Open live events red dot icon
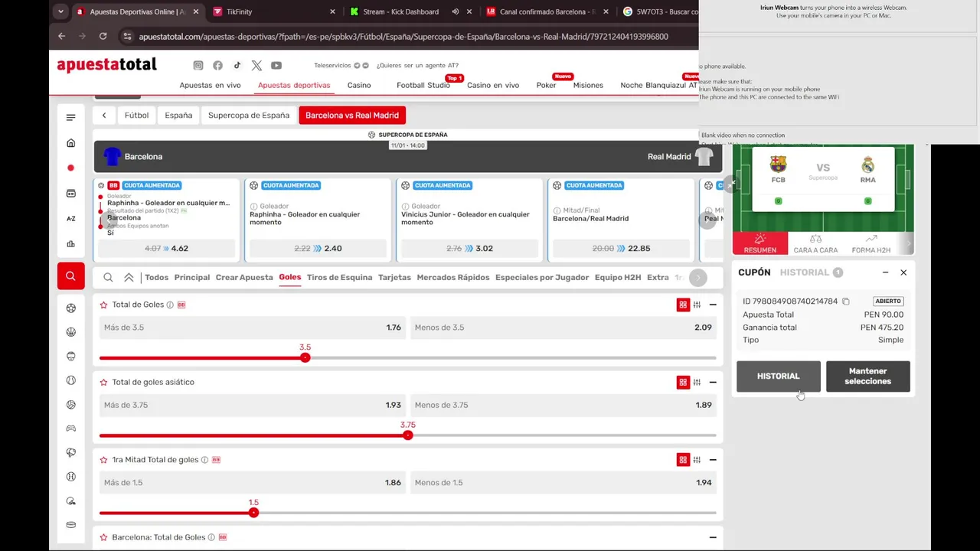This screenshot has height=551, width=980. [x=70, y=168]
